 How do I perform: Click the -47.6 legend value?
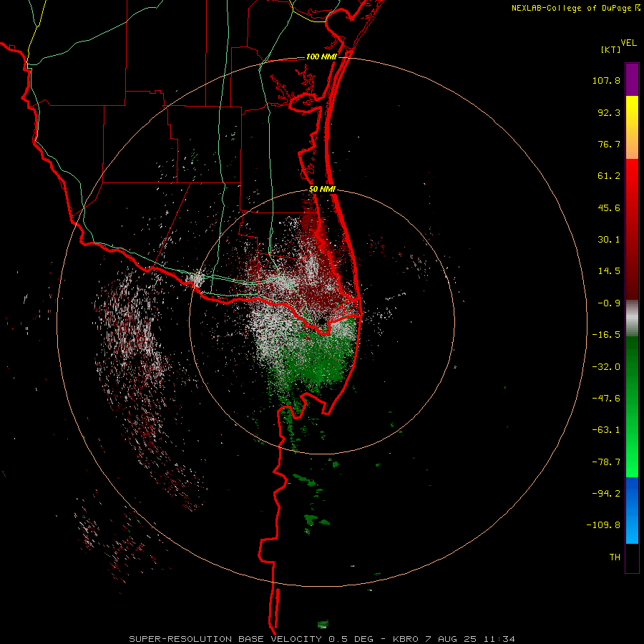[x=606, y=399]
